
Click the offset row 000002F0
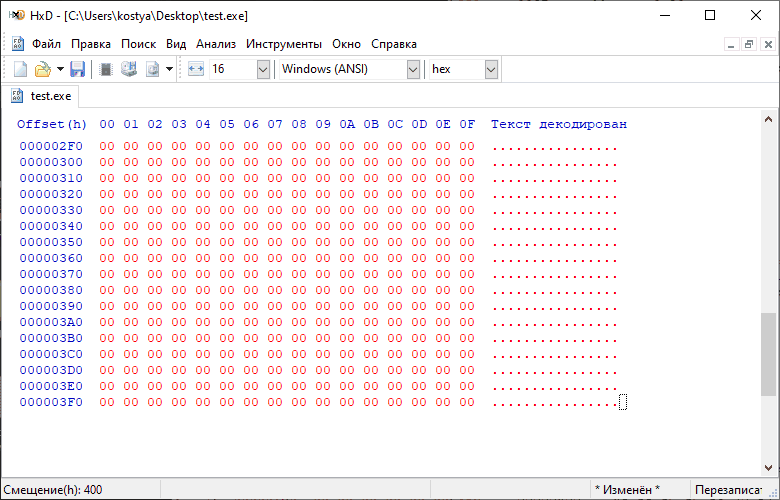tap(51, 146)
